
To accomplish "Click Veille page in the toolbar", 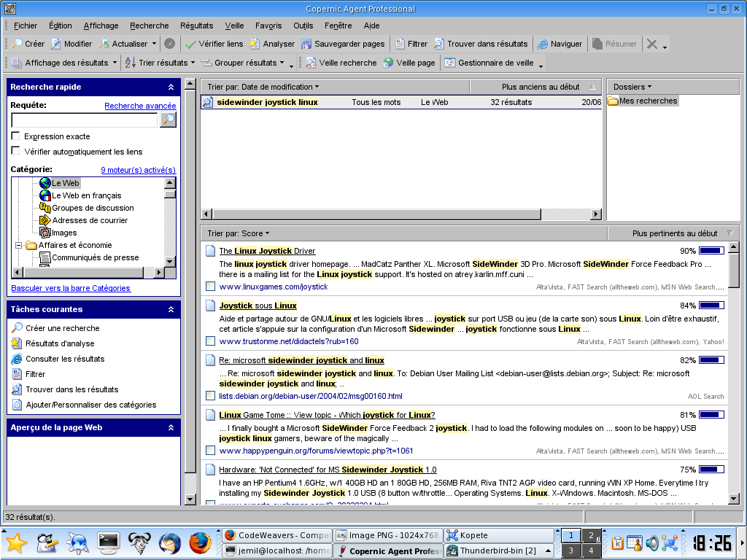I will [409, 63].
